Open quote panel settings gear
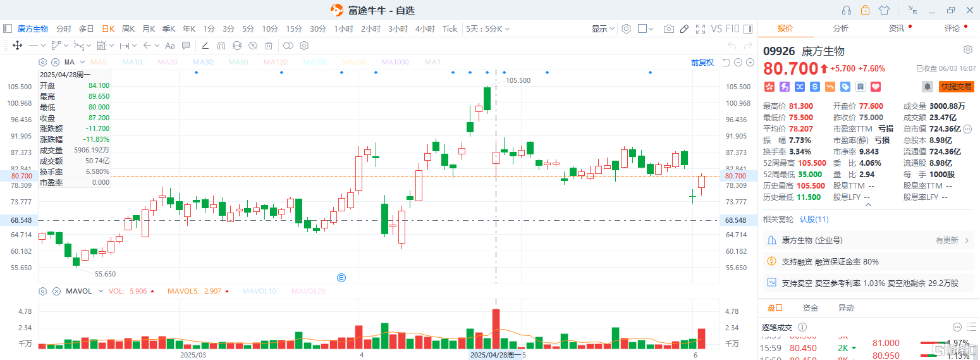This screenshot has height=360, width=980. pos(967,49)
